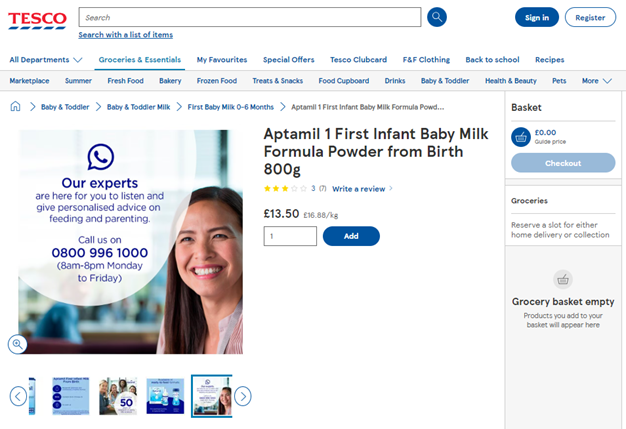Image resolution: width=626 pixels, height=429 pixels.
Task: Click the product title heading
Action: tap(376, 151)
